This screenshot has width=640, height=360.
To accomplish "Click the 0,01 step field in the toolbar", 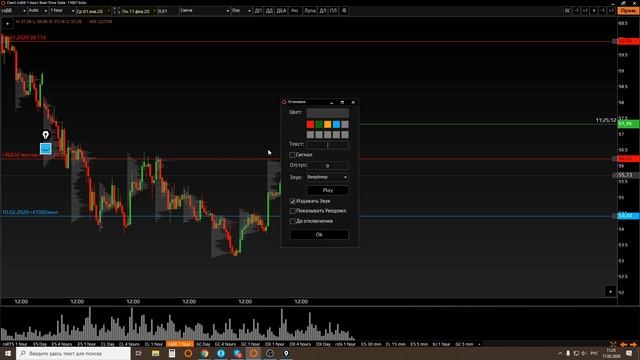I will click(167, 11).
